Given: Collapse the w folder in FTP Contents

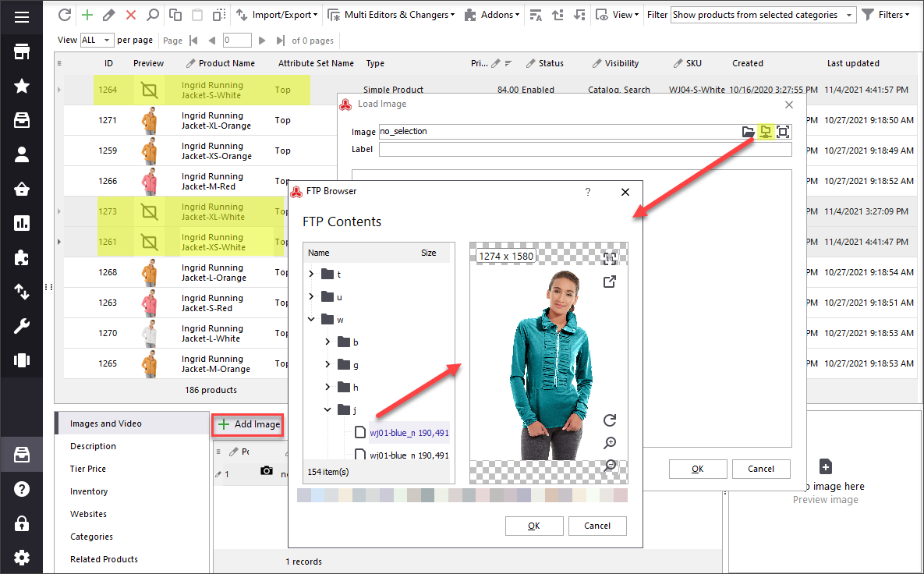Looking at the screenshot, I should click(x=312, y=320).
